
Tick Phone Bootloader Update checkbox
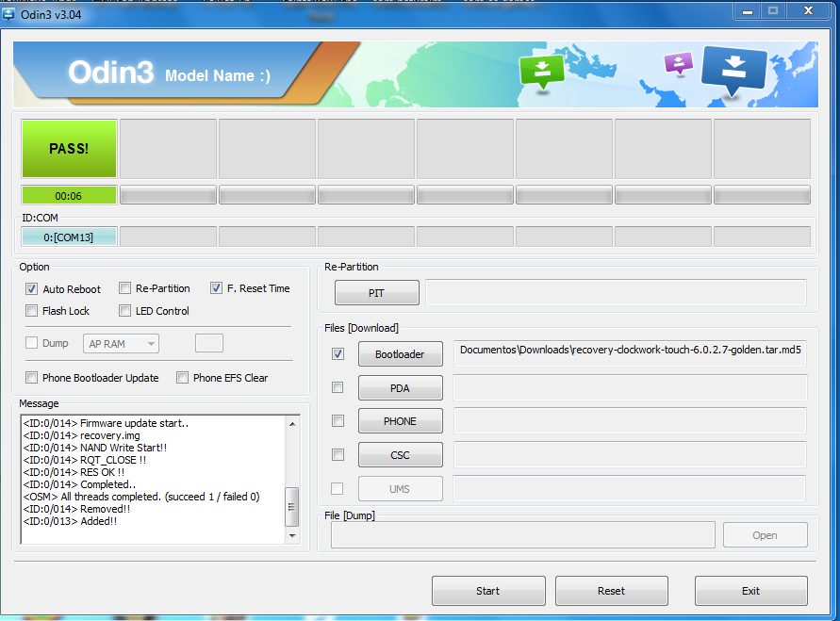[x=32, y=378]
